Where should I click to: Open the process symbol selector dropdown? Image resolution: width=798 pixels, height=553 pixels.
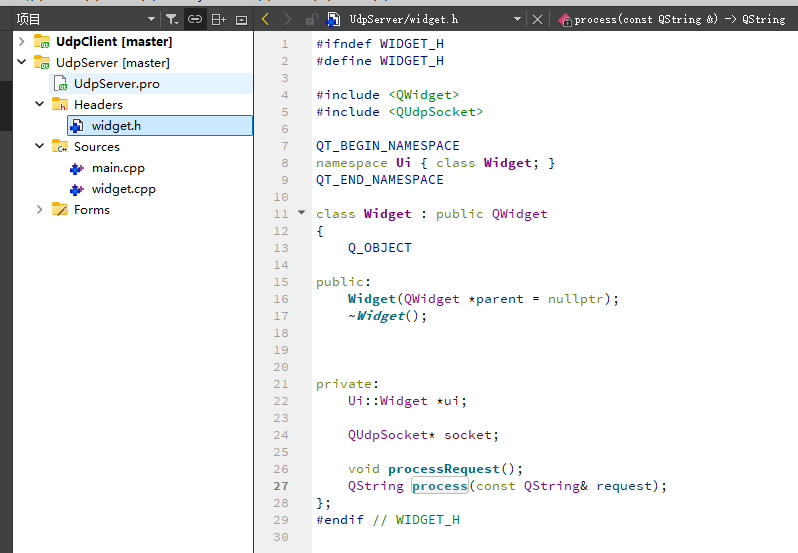[679, 19]
